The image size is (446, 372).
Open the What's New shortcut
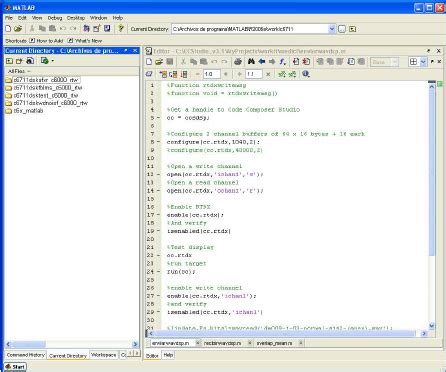85,41
